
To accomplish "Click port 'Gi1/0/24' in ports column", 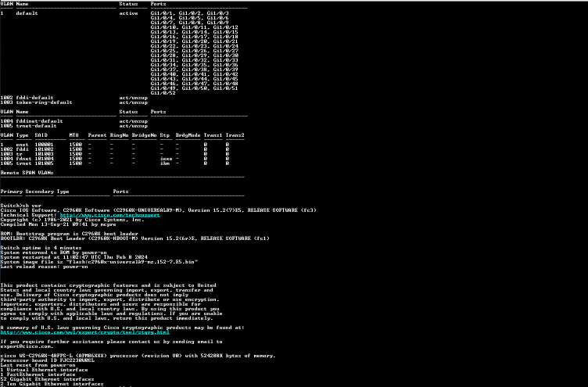I will [225, 46].
